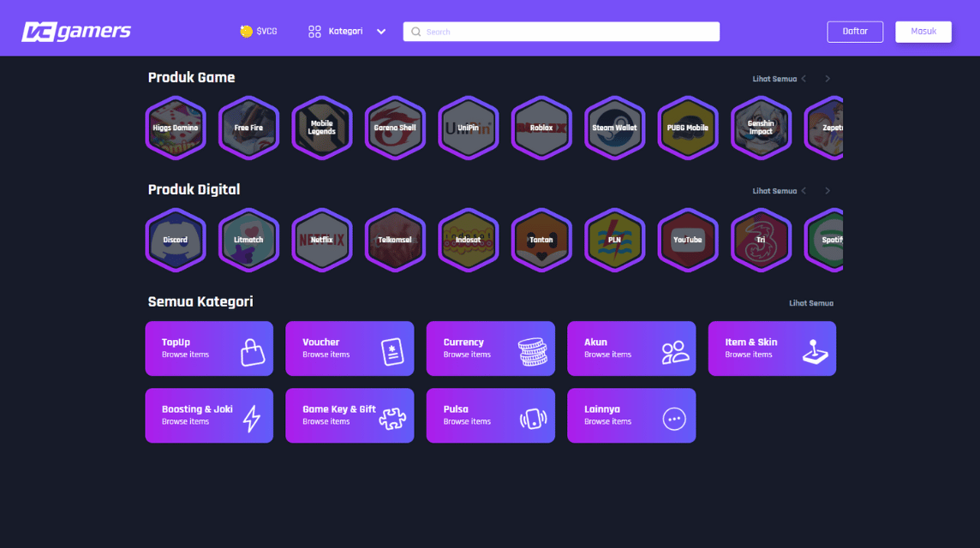Go to next Produk Game items

tap(828, 79)
